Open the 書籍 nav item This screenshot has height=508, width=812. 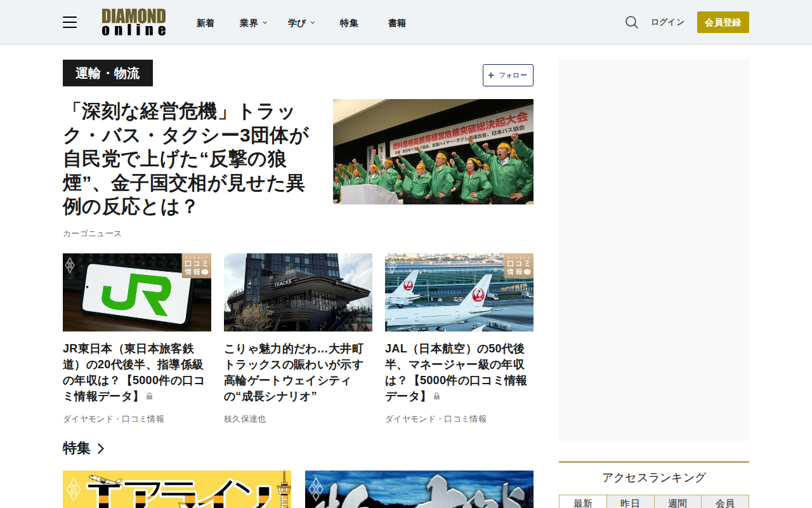click(x=397, y=23)
